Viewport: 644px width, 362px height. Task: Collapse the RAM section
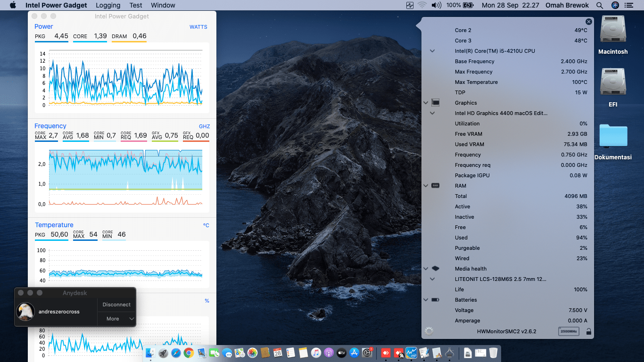(426, 186)
